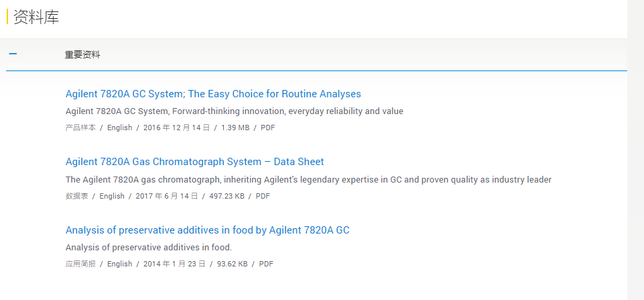Open Analysis of preservative additives in food link

coord(208,230)
